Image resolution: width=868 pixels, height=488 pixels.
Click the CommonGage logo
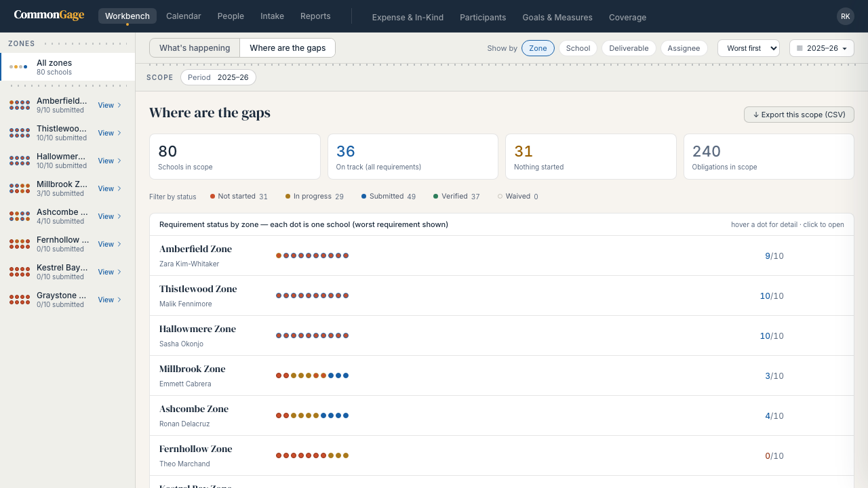pos(49,15)
